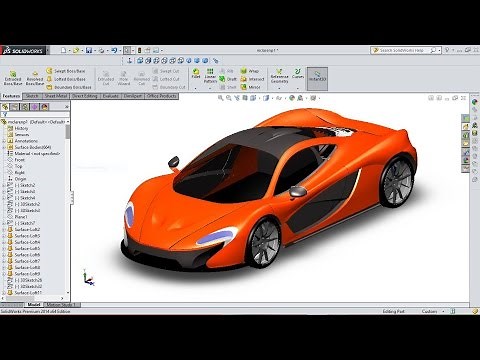Open the PropertyManager tab icon
480x360 pixels.
15,107
